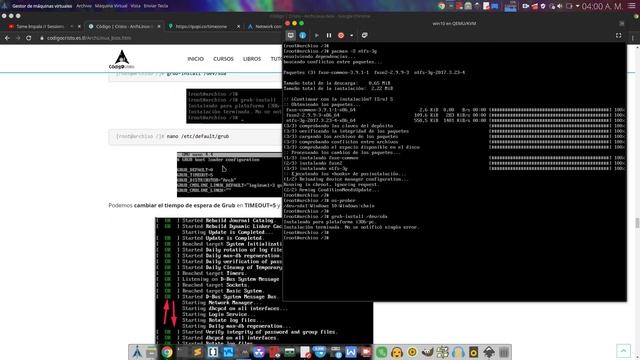The image size is (640, 360).
Task: Switch VM viewer to fullscreen
Action: click(618, 36)
